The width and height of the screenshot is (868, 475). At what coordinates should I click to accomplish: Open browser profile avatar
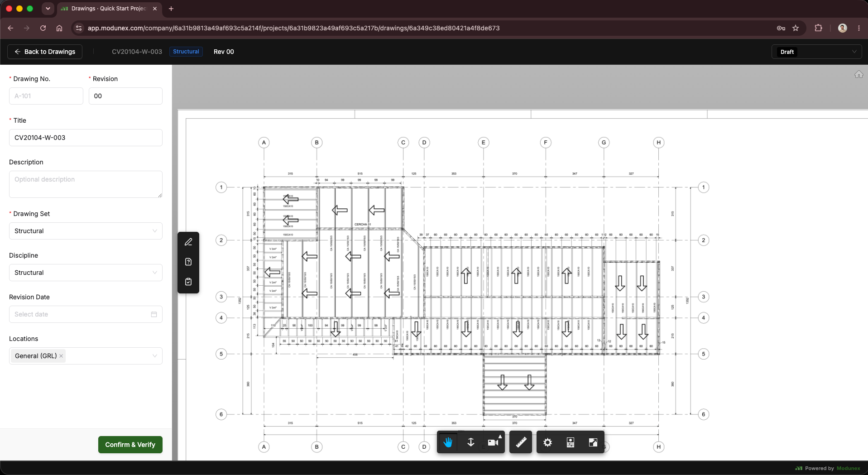(842, 28)
